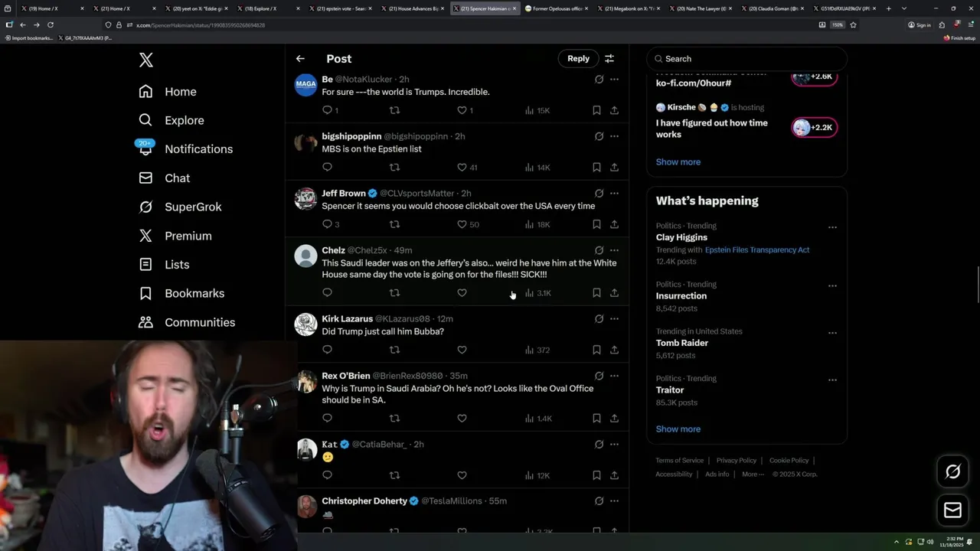Share Kirk Lazarus's comment
This screenshot has height=551, width=980.
[x=614, y=350]
